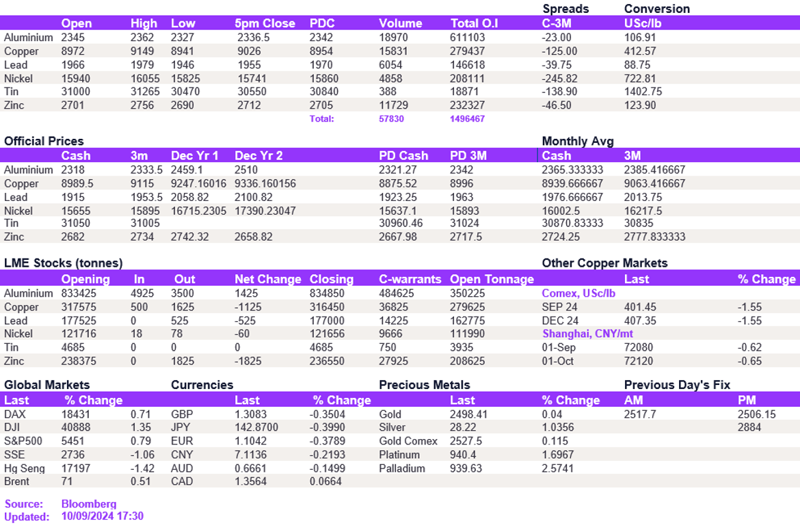This screenshot has height=532, width=800.
Task: Select Tin PDC value 30840
Action: pos(324,92)
